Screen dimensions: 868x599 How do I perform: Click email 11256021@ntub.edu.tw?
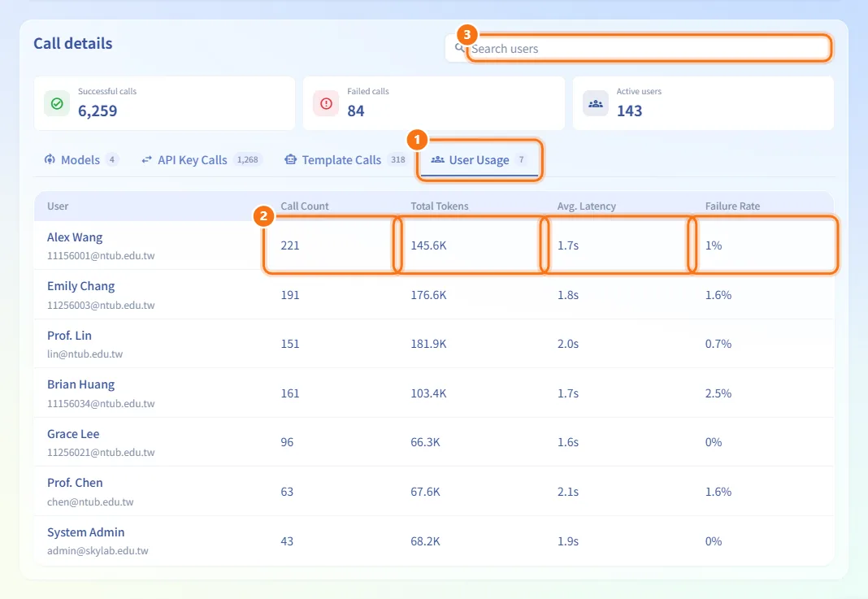pos(101,452)
